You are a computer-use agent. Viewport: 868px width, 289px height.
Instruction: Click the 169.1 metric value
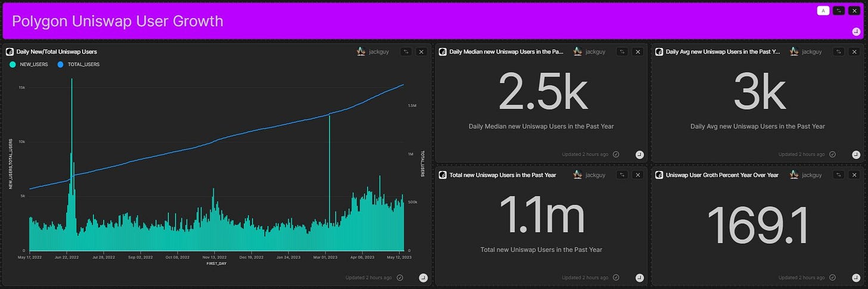pyautogui.click(x=758, y=226)
